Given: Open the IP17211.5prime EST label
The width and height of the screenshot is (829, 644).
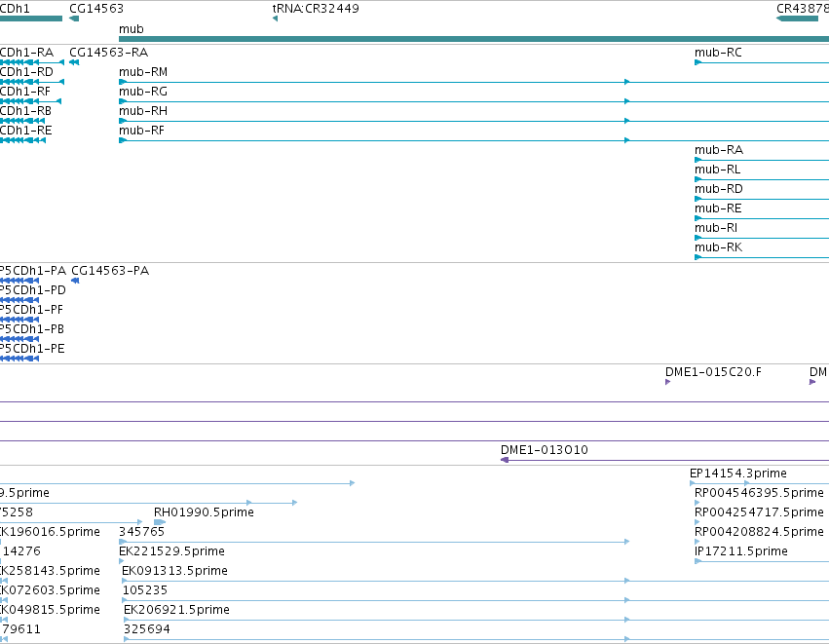Looking at the screenshot, I should pyautogui.click(x=740, y=551).
